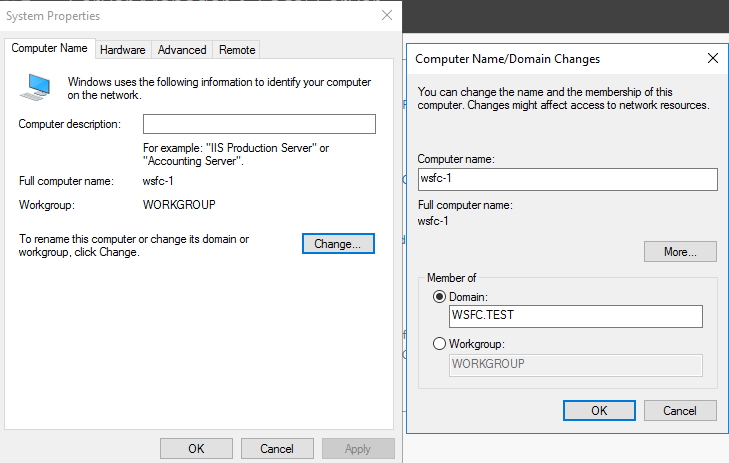Open the More... options button
This screenshot has height=463, width=729.
(680, 252)
